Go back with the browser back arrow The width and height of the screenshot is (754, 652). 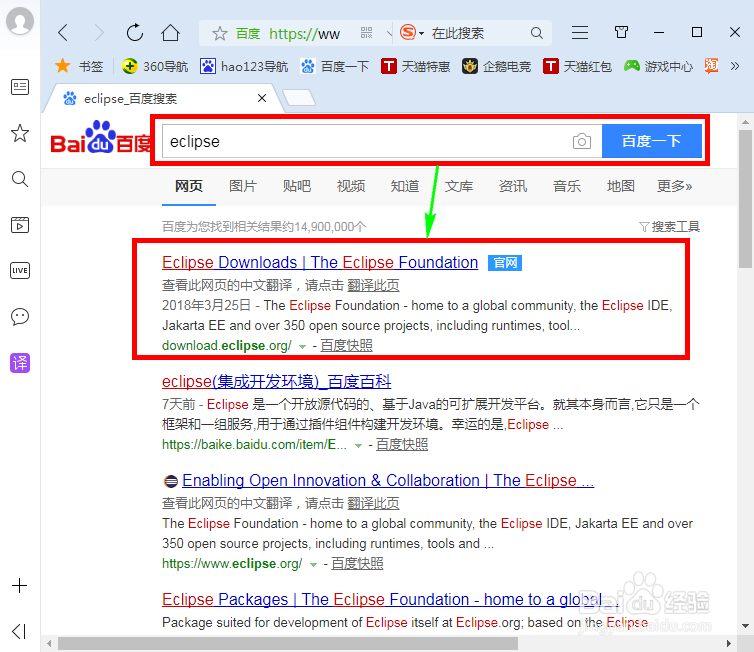pyautogui.click(x=63, y=33)
